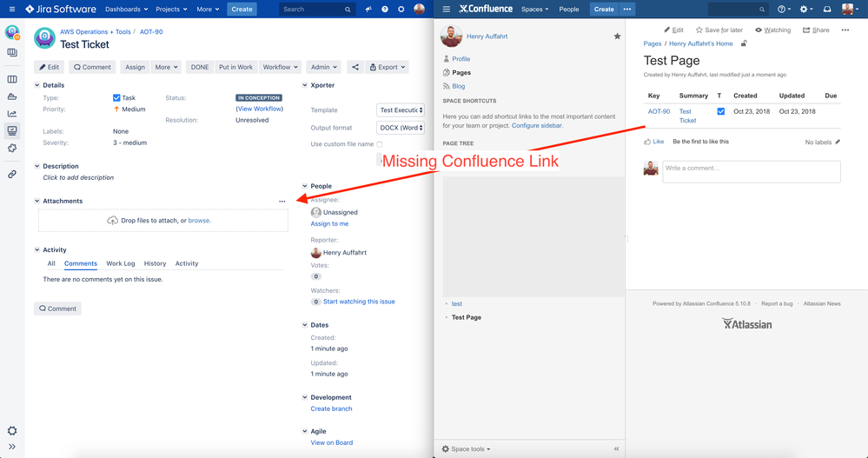868x458 pixels.
Task: Open Confluence Spaces dropdown
Action: tap(534, 9)
